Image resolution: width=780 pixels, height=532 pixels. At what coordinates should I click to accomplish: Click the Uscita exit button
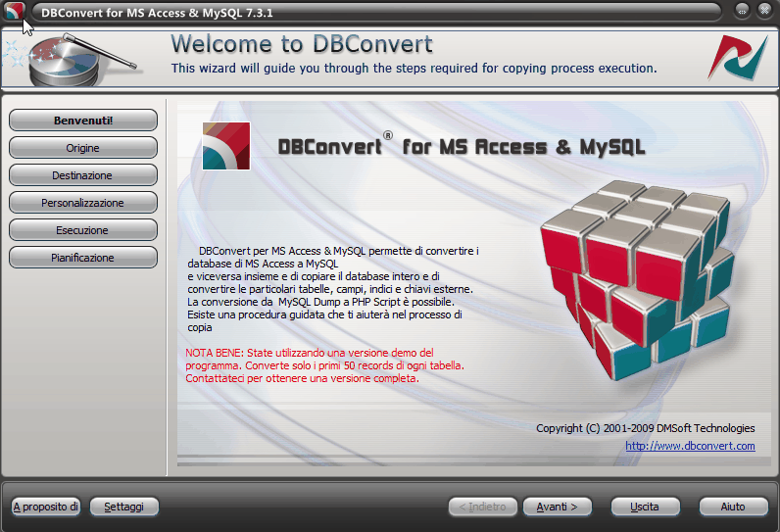pos(645,507)
